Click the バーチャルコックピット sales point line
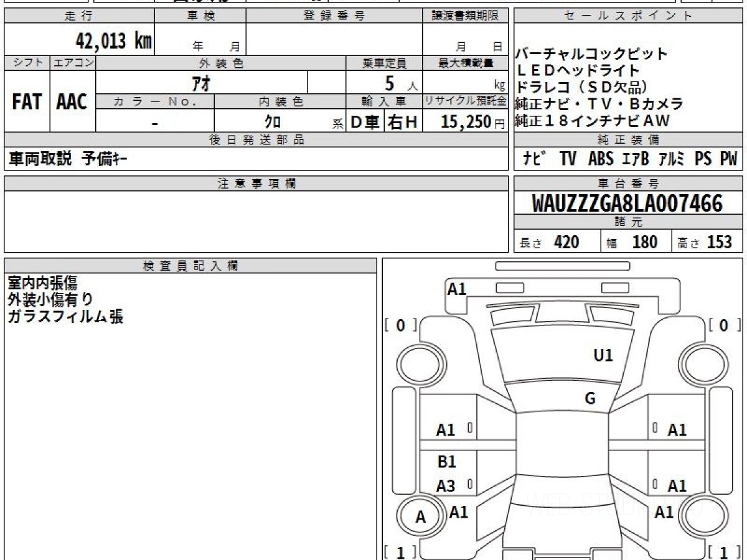Screen dimensions: 747x560 click(591, 54)
